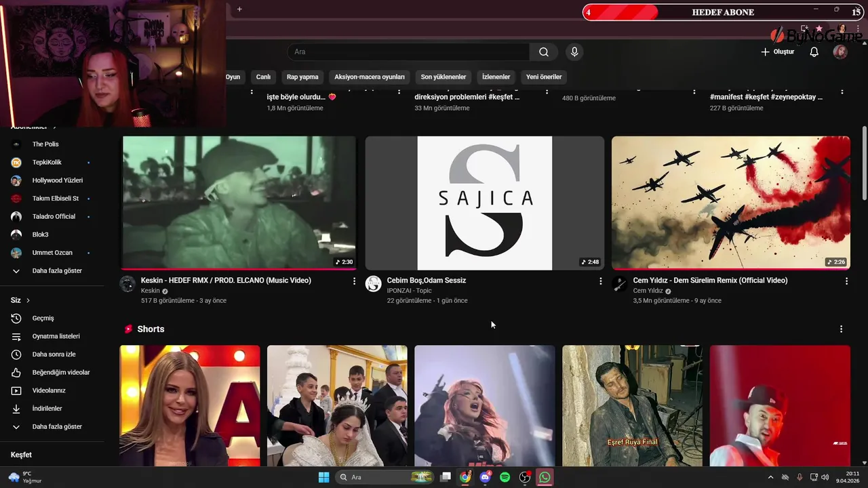Open WhatsApp from the taskbar
This screenshot has width=868, height=488.
[545, 477]
